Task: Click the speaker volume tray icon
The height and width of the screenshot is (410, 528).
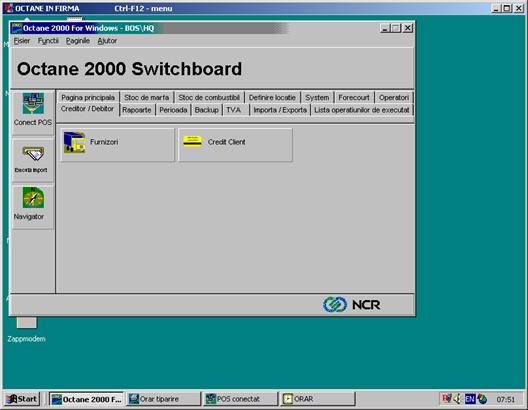Action: [x=457, y=399]
